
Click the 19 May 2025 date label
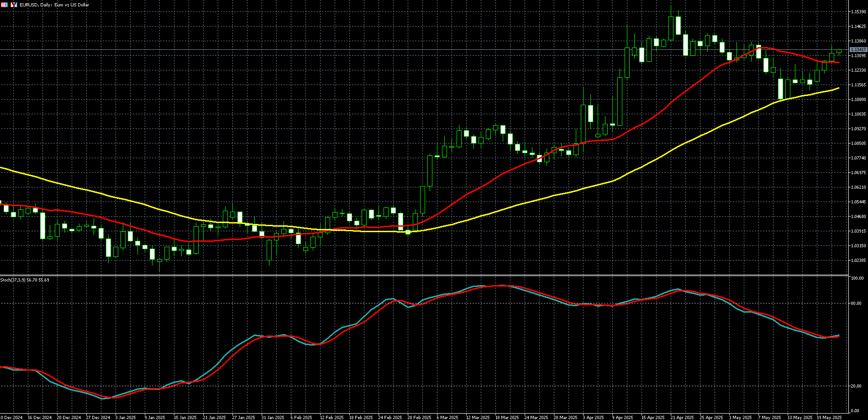click(x=830, y=417)
